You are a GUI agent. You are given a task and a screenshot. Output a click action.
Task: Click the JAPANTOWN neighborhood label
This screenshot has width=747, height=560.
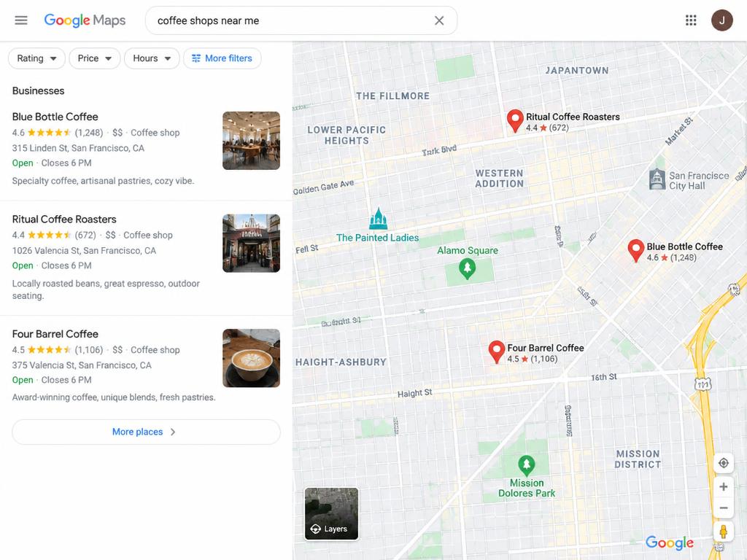[x=577, y=71]
